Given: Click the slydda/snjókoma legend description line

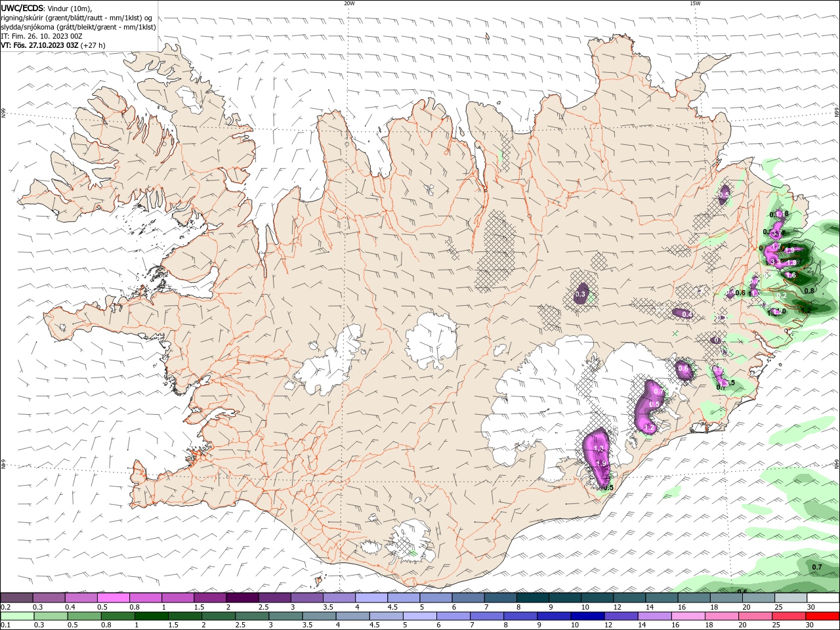Looking at the screenshot, I should (x=79, y=27).
